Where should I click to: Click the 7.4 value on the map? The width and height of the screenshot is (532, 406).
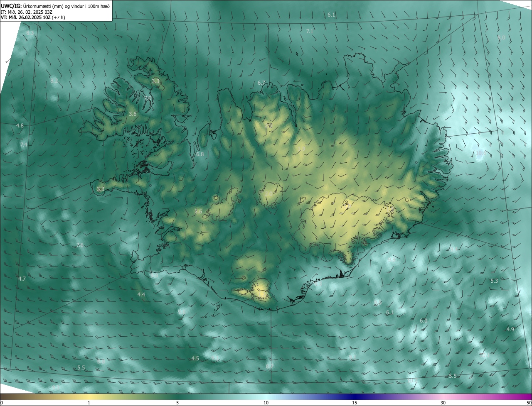click(x=24, y=144)
